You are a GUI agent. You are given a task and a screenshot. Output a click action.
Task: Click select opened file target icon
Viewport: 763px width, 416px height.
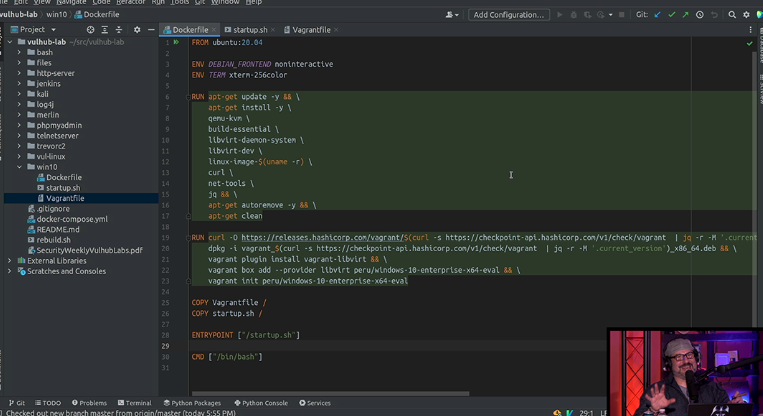[x=93, y=30]
